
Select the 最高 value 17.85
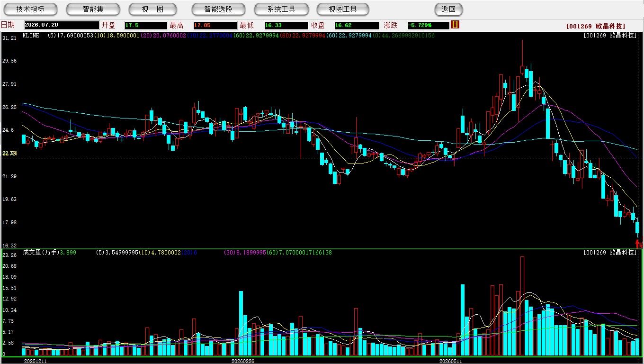(215, 25)
